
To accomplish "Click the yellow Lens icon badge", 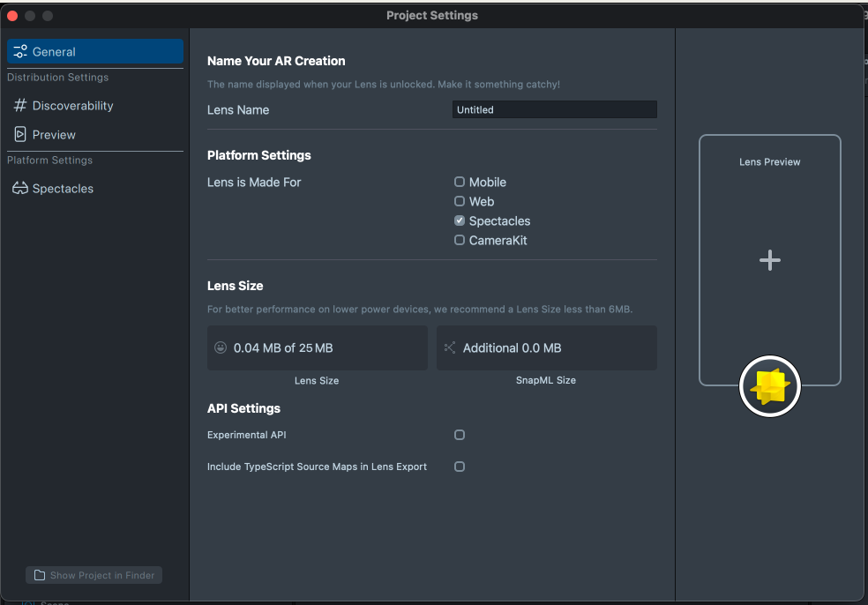I will [x=769, y=386].
